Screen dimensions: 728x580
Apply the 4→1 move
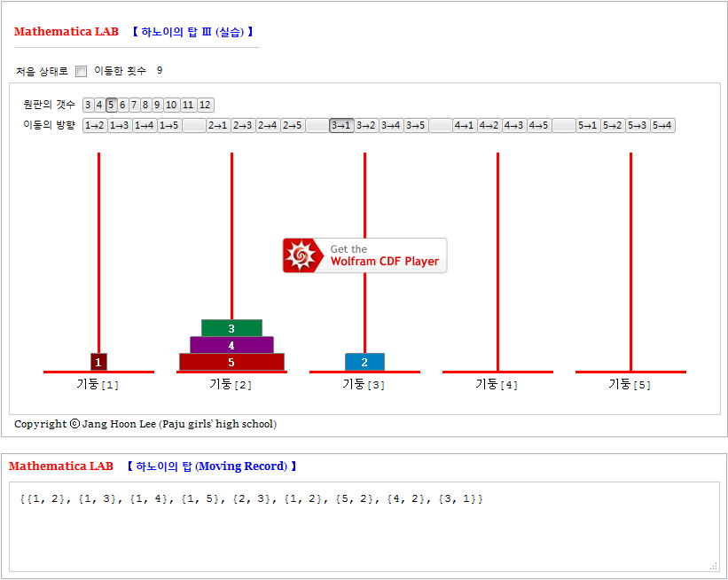465,125
